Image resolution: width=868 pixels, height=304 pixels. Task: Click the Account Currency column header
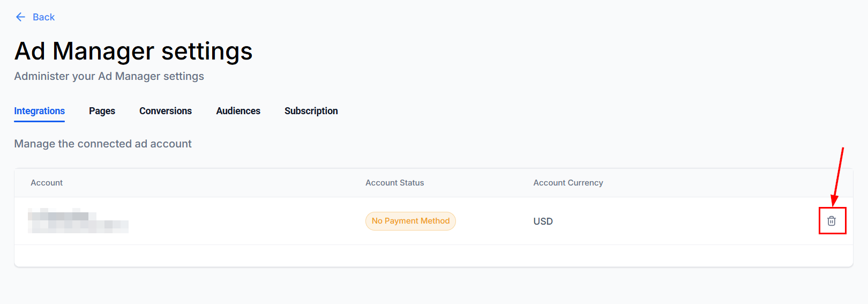pyautogui.click(x=568, y=183)
